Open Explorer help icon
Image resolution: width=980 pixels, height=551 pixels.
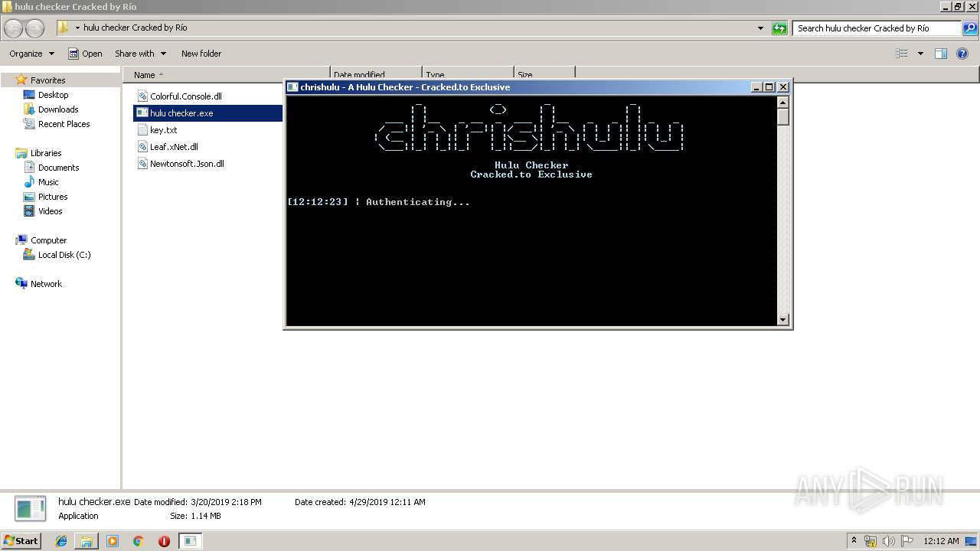962,54
